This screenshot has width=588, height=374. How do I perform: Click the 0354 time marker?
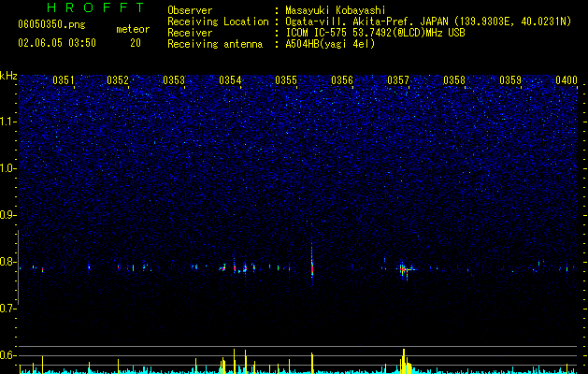[x=230, y=80]
